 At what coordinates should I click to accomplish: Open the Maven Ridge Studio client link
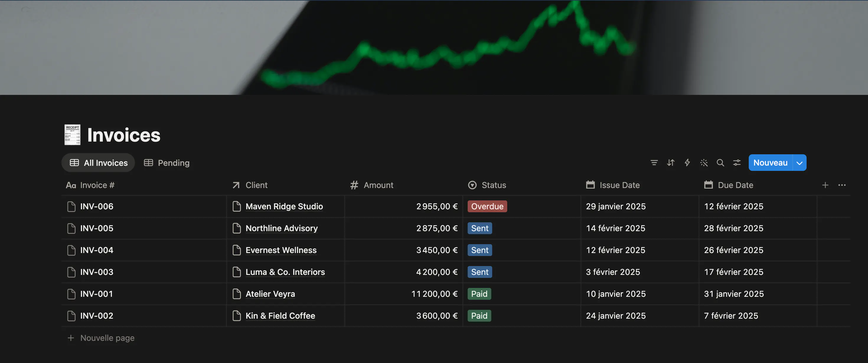(x=284, y=206)
